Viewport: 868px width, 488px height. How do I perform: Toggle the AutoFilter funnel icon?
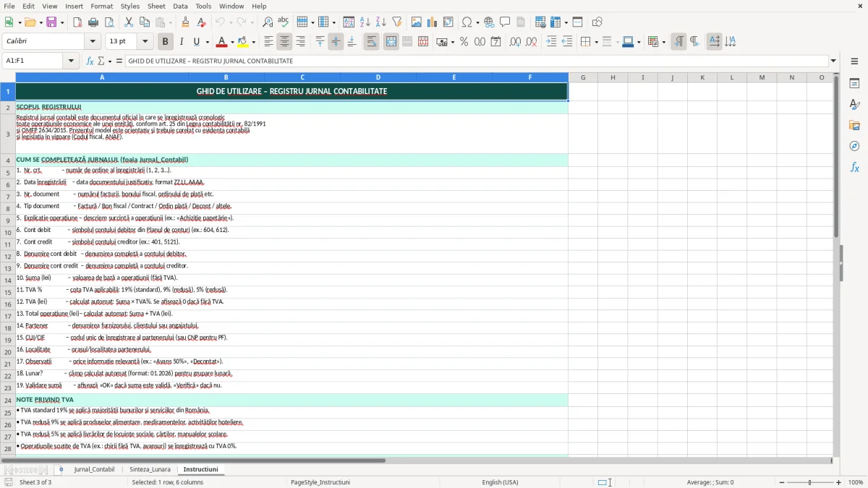pos(396,22)
